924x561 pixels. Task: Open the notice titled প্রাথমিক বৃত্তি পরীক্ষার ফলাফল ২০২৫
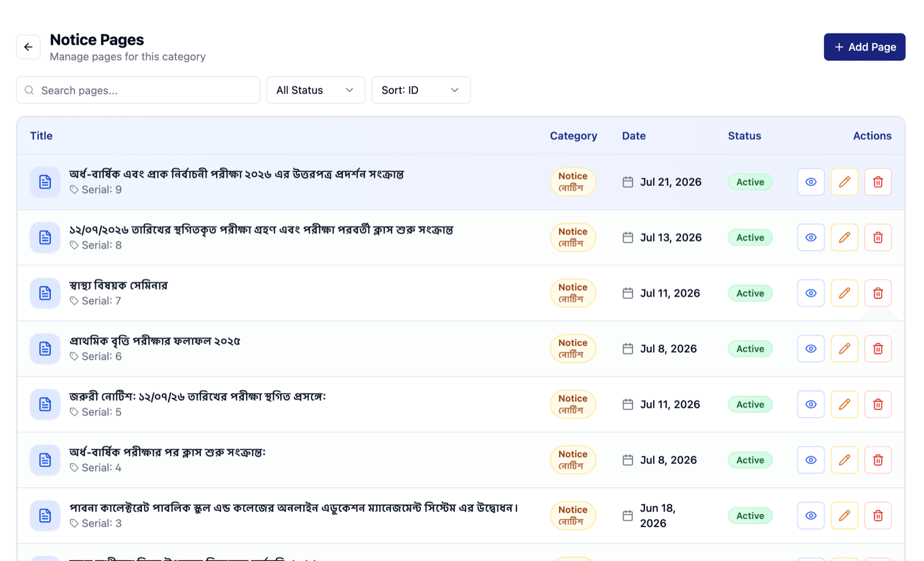click(x=155, y=341)
